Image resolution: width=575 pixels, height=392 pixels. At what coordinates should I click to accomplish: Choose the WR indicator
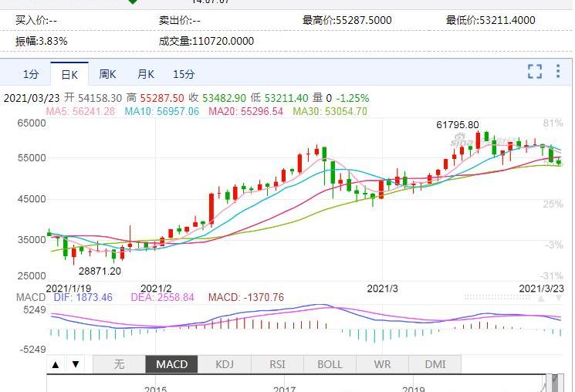[382, 364]
